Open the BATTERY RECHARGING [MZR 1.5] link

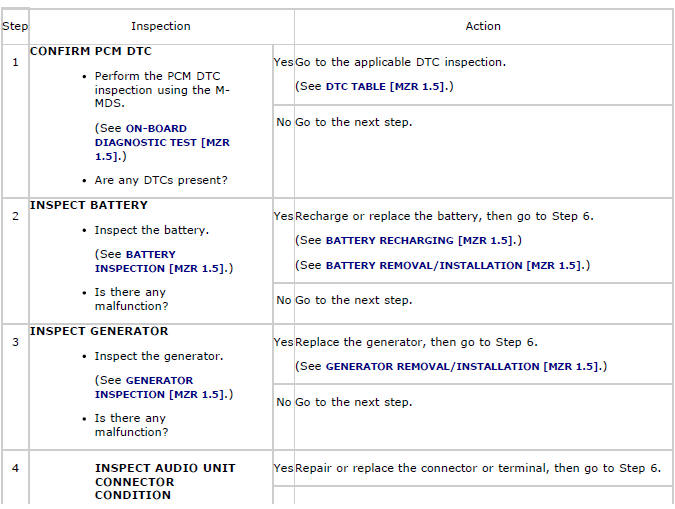pyautogui.click(x=421, y=241)
